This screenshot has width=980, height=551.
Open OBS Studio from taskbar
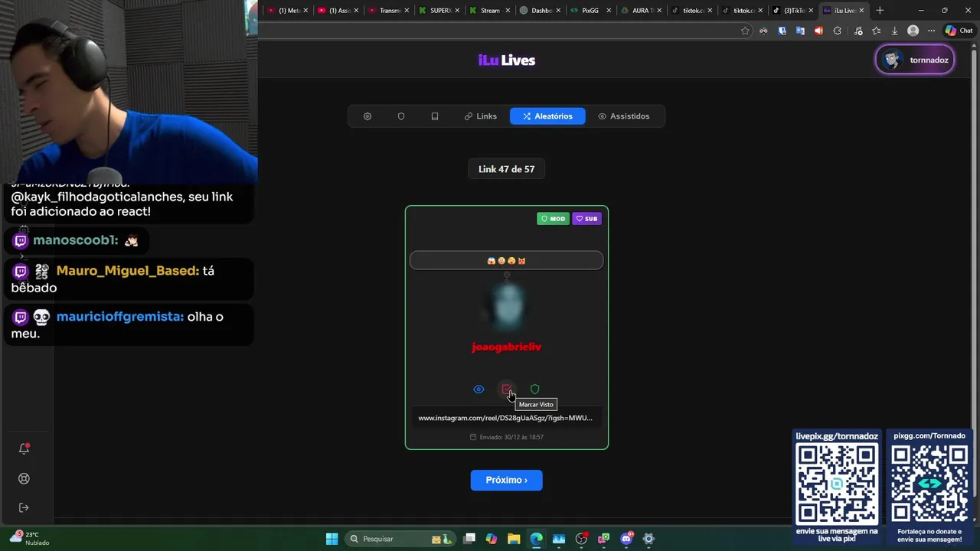coord(581,539)
